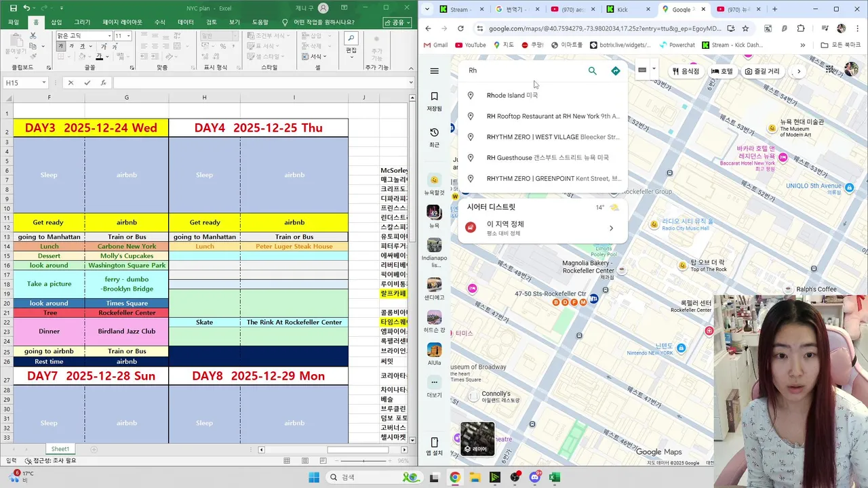Select the Peter Luger Steak House cell
The image size is (868, 488).
pos(294,247)
